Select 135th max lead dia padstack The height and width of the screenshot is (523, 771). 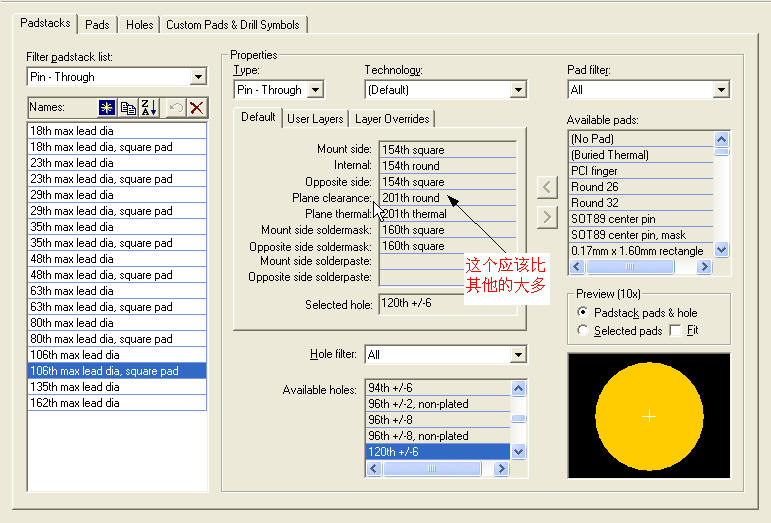tap(74, 387)
